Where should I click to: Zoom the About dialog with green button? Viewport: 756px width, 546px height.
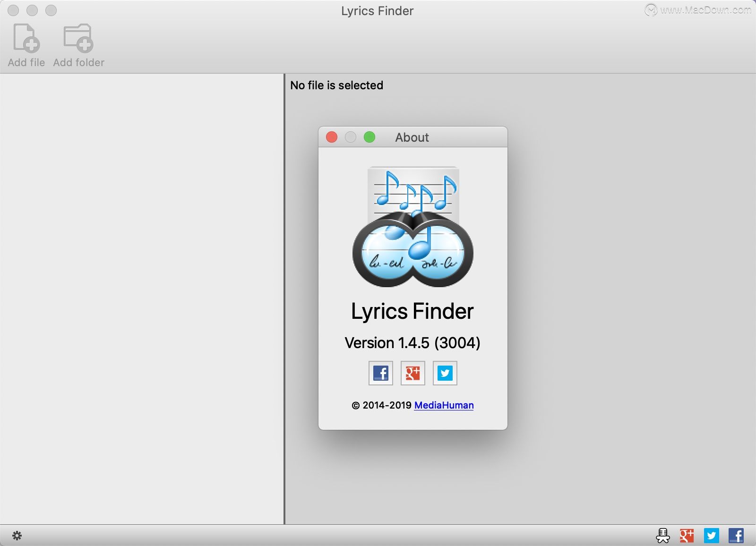369,137
